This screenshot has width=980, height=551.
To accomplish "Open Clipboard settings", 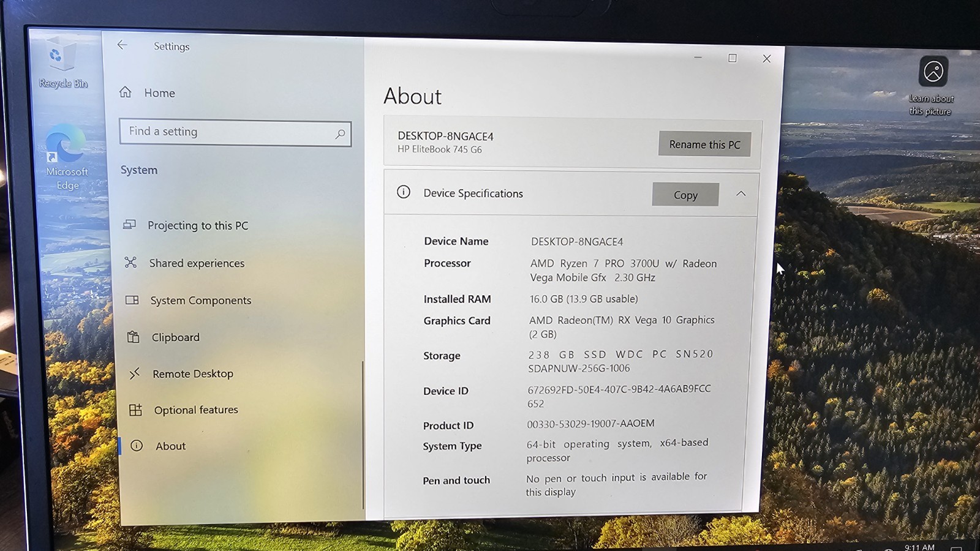I will coord(176,337).
